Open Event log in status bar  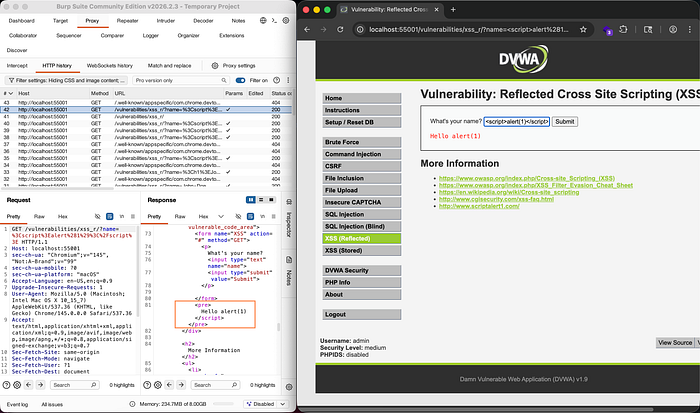pyautogui.click(x=17, y=405)
